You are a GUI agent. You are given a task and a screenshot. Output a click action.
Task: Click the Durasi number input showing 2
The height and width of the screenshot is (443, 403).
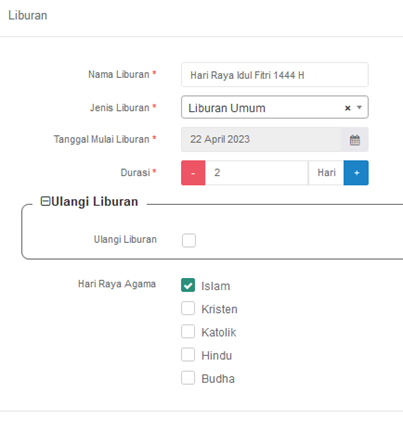[x=257, y=173]
